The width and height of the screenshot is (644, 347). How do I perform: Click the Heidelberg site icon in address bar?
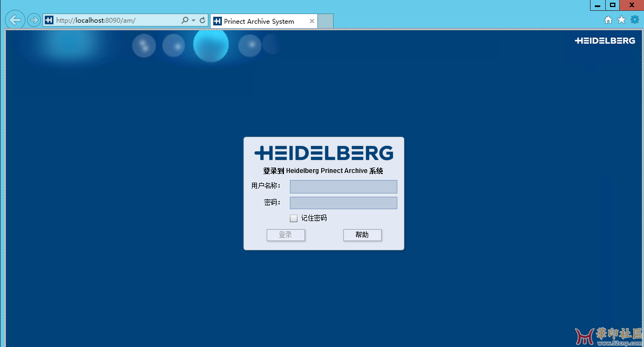[x=49, y=20]
